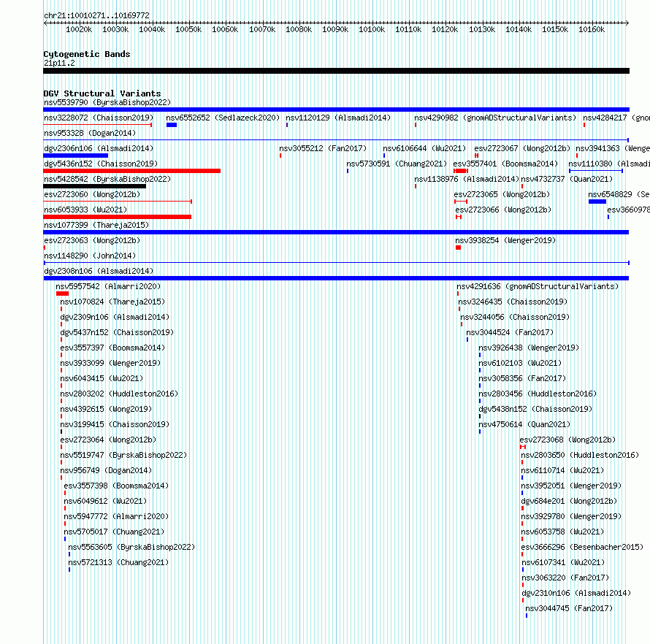The height and width of the screenshot is (644, 650).
Task: Open variant nsv6106644 (Wu2021)
Action: point(424,148)
